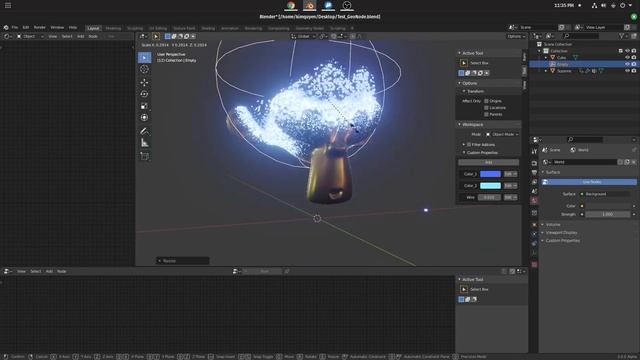Open the Object Mode dropdown in Workspace panel
Screen dimensions: 640x360
pyautogui.click(x=502, y=134)
